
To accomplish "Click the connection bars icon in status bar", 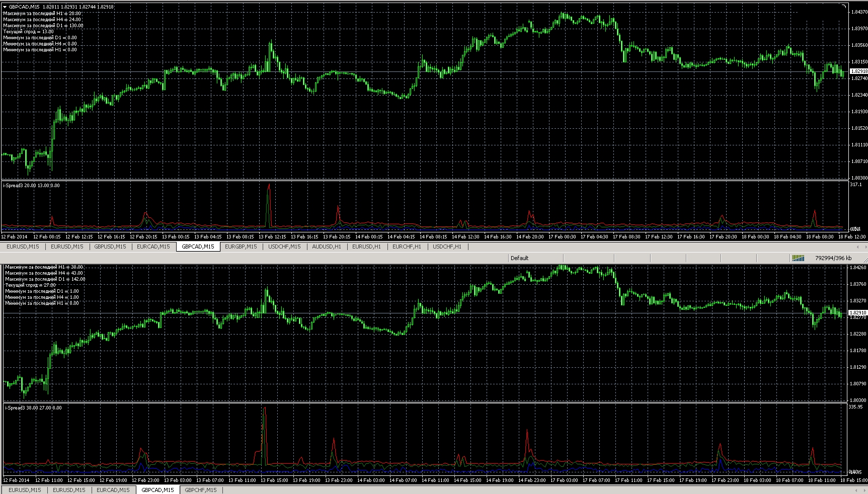I will coord(798,258).
